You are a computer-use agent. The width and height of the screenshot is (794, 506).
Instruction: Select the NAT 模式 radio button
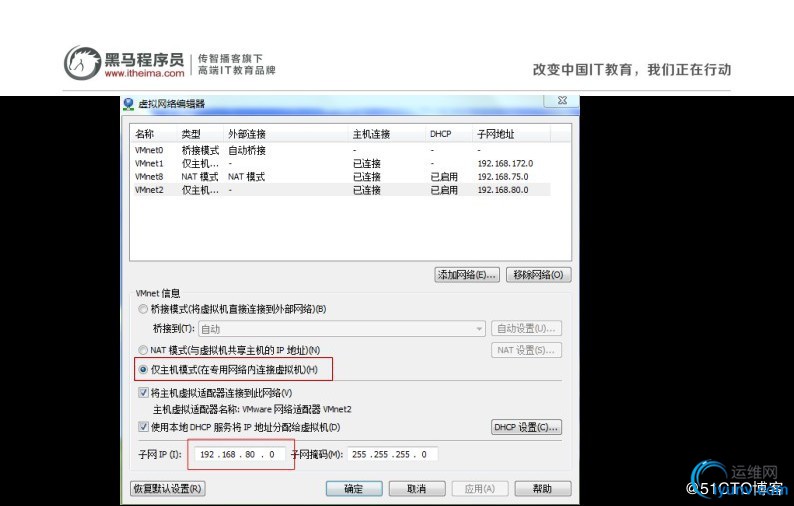tap(143, 350)
